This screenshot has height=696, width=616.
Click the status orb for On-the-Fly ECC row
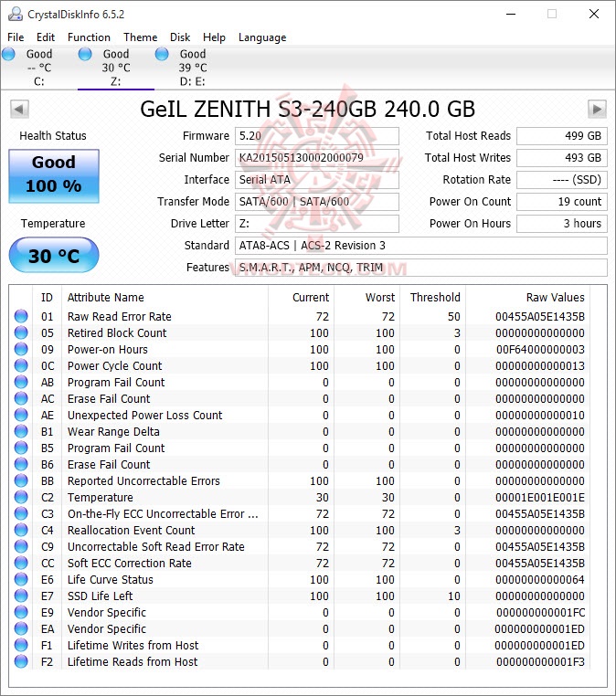[x=21, y=513]
